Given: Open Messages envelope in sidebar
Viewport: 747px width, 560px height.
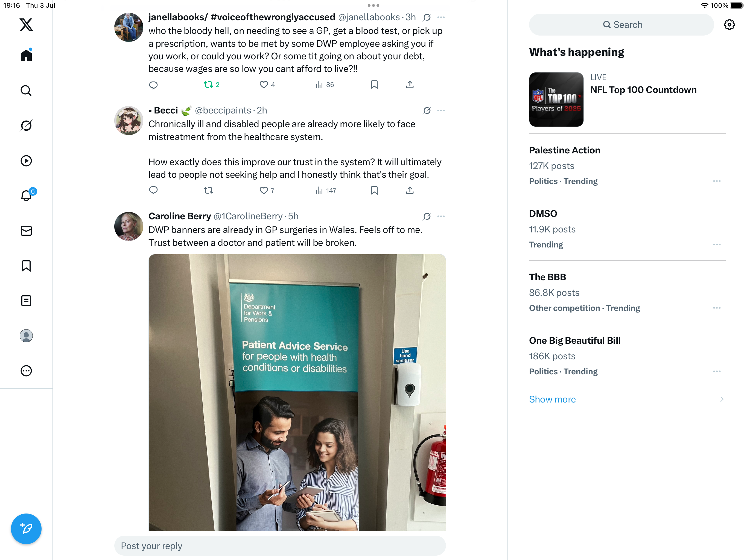Looking at the screenshot, I should (26, 231).
